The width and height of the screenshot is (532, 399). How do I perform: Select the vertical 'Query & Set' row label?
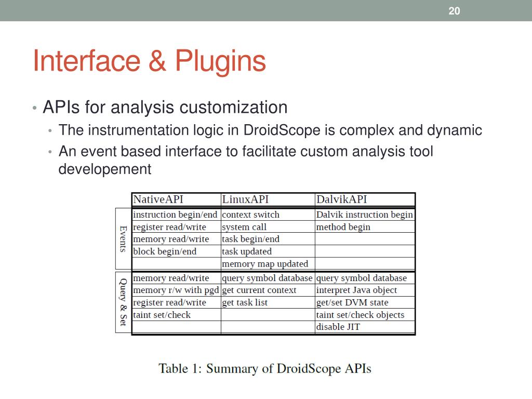point(123,302)
